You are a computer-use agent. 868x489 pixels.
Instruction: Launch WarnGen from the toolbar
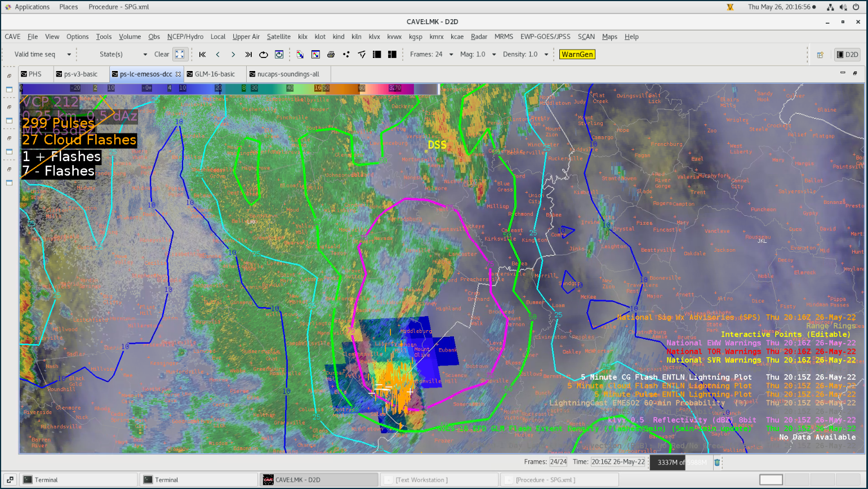pos(577,55)
